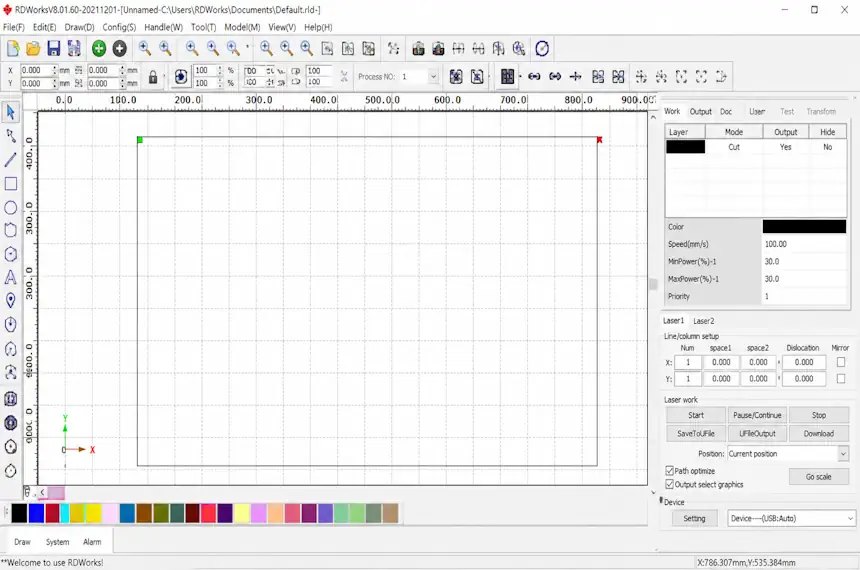Click the layer Color black swatch field
The height and width of the screenshot is (570, 860).
point(804,227)
